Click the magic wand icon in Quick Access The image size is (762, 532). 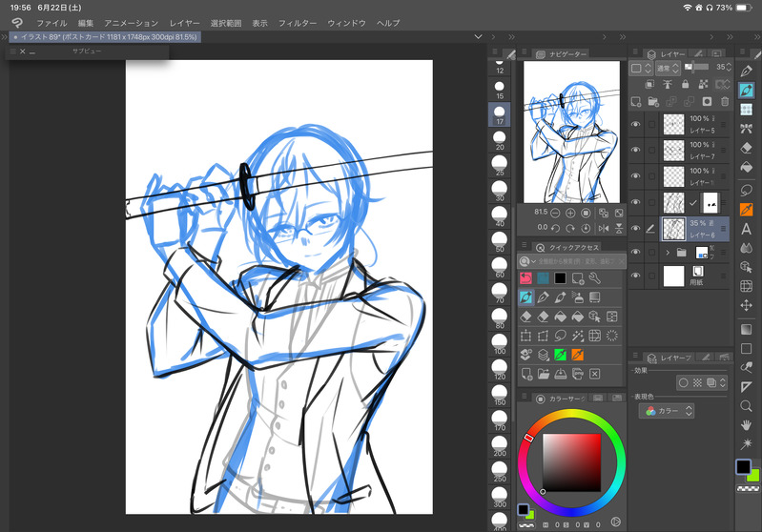tap(578, 336)
